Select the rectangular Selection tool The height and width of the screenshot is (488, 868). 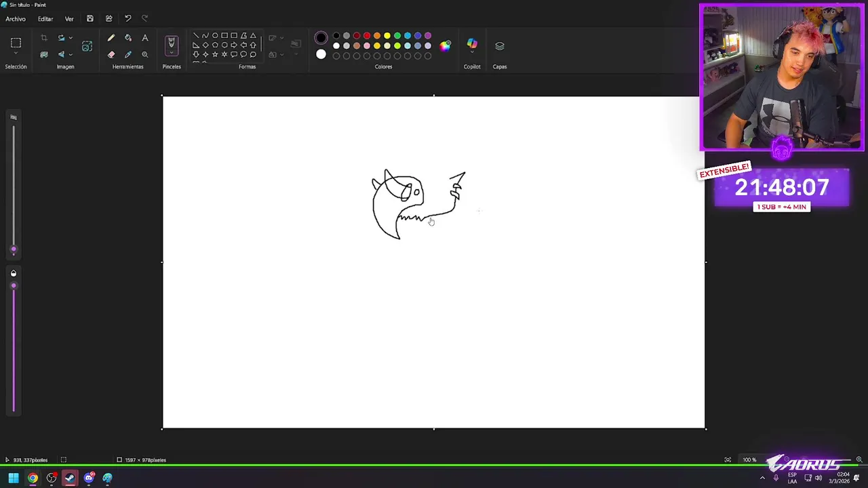pyautogui.click(x=16, y=43)
